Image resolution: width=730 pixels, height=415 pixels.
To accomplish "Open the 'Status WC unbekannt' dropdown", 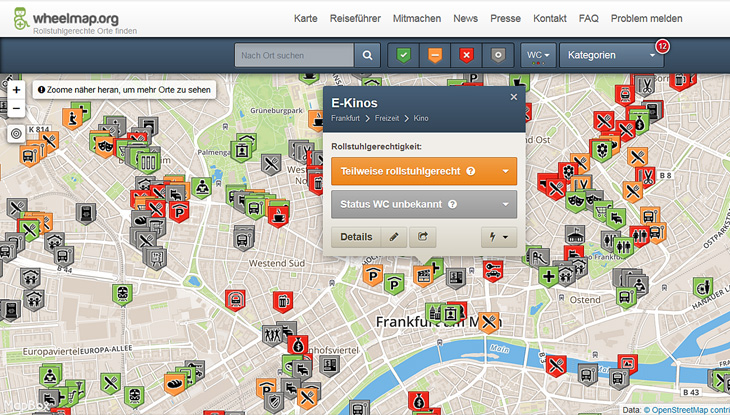I will point(424,204).
